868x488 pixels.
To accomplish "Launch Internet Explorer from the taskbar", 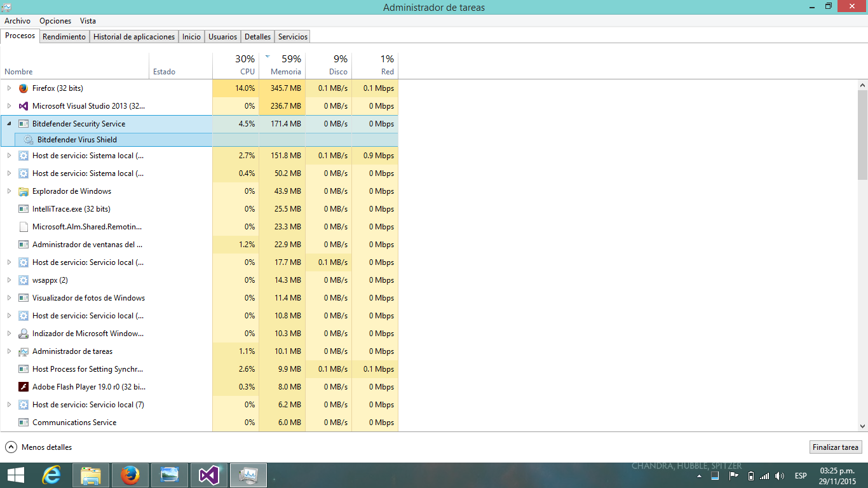I will point(51,475).
